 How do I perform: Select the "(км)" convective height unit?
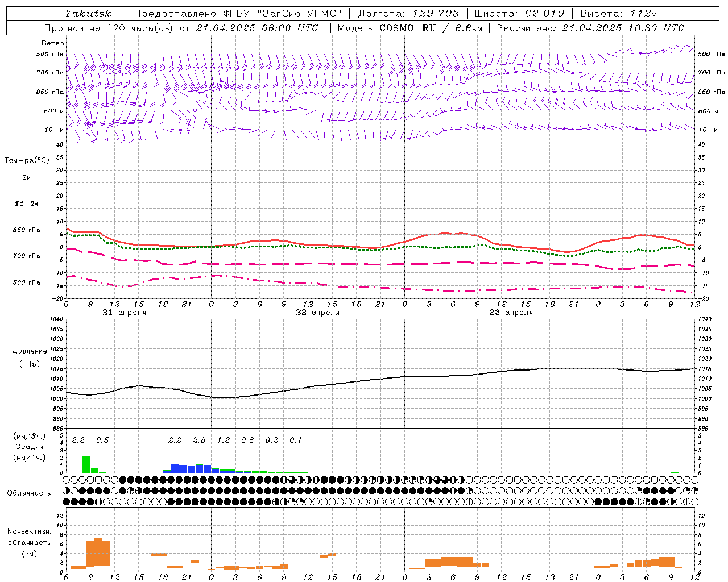(29, 554)
